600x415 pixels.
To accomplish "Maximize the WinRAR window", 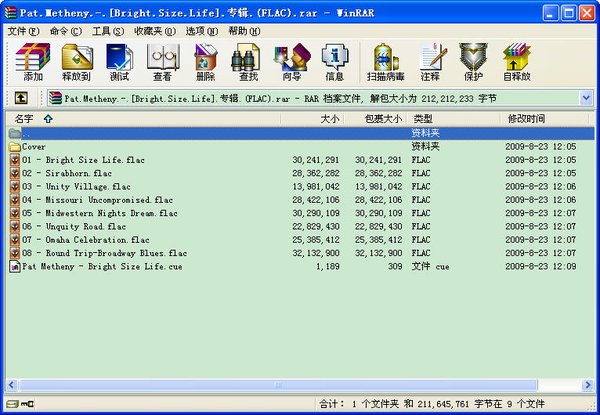I will pos(569,13).
